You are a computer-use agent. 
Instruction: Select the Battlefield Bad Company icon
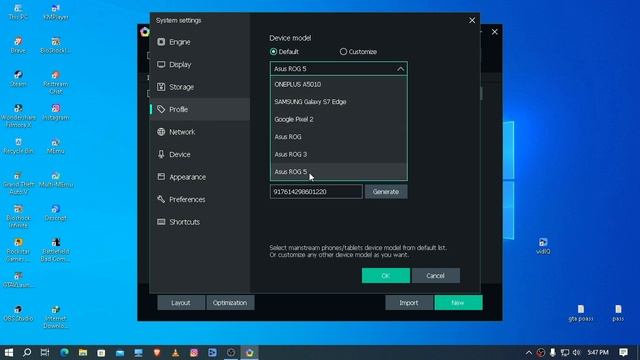(56, 249)
